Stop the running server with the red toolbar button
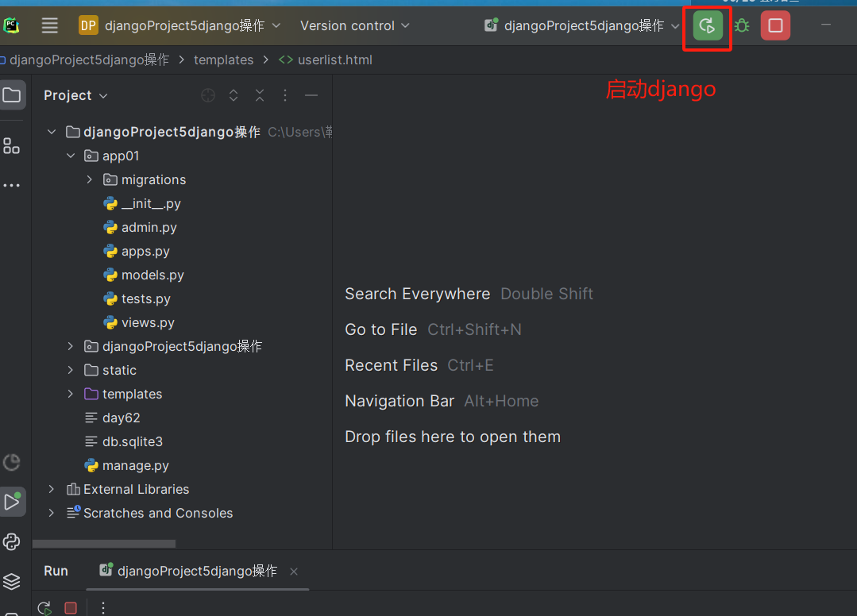Screen dimensions: 857x616 click(775, 25)
